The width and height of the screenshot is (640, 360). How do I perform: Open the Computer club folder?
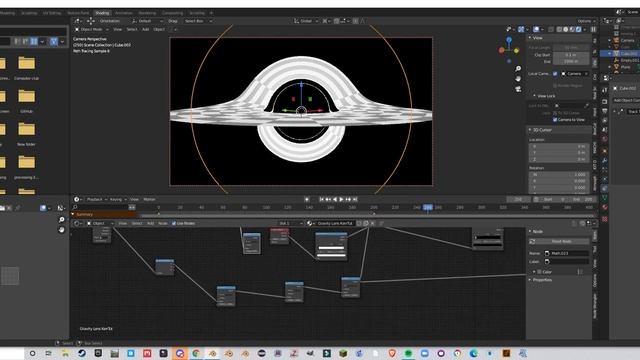pyautogui.click(x=27, y=68)
